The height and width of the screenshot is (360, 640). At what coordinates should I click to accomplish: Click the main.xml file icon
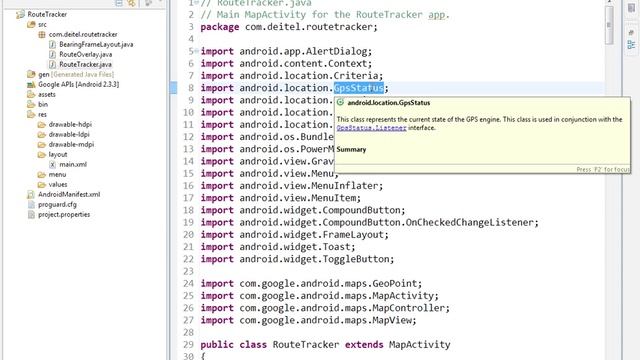coord(52,164)
